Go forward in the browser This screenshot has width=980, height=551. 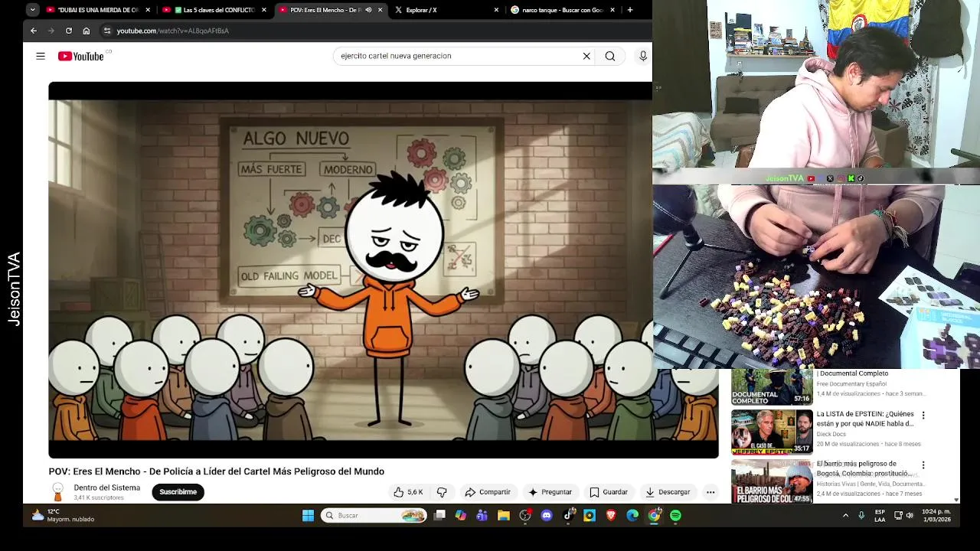(51, 31)
